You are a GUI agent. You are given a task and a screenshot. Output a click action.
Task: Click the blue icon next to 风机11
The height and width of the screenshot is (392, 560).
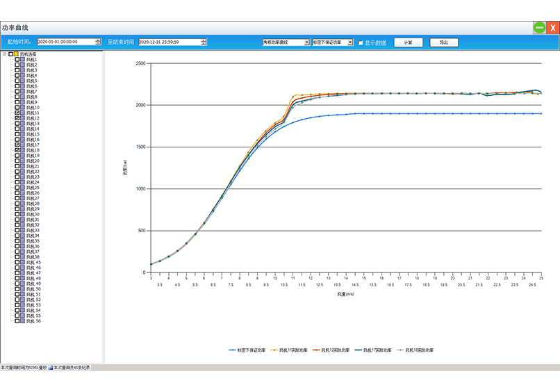pyautogui.click(x=22, y=113)
